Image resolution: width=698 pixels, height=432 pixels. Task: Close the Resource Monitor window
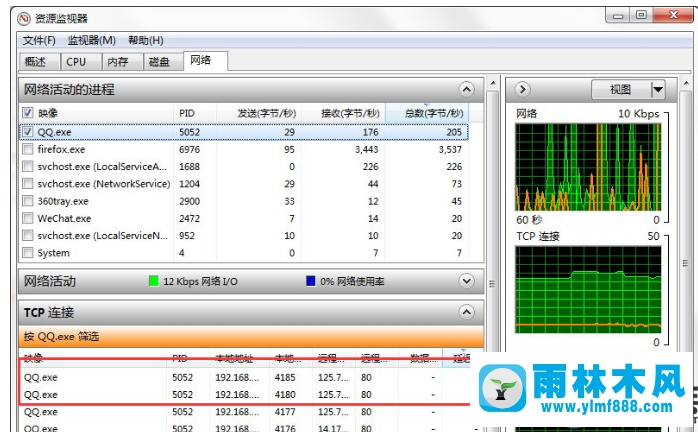point(673,16)
